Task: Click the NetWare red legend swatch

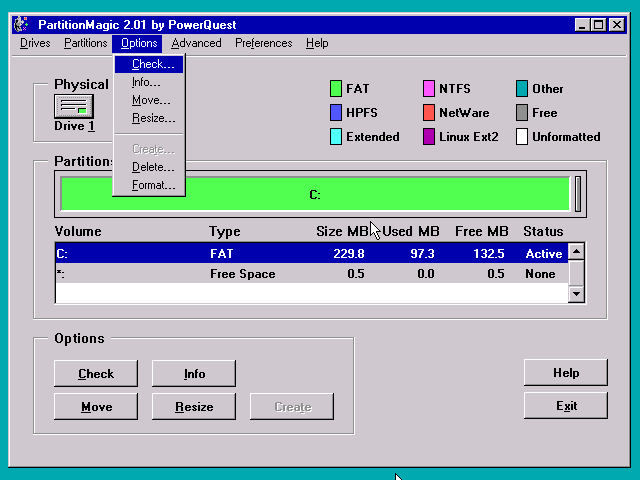Action: click(x=429, y=113)
